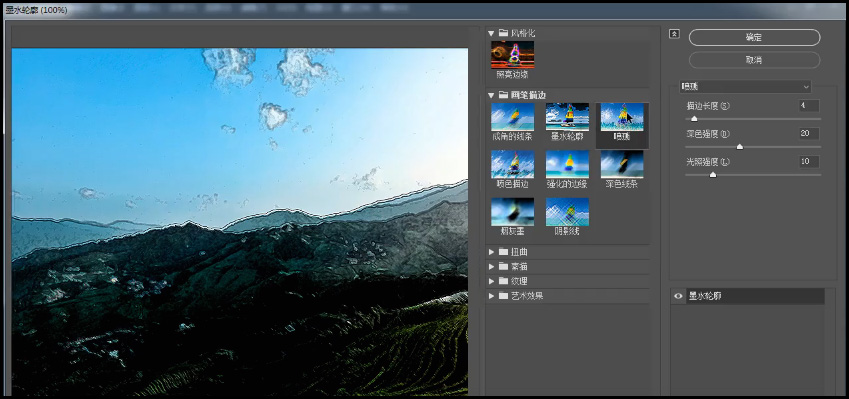Select the 喷溅 filter thumbnail
The width and height of the screenshot is (849, 399).
622,117
